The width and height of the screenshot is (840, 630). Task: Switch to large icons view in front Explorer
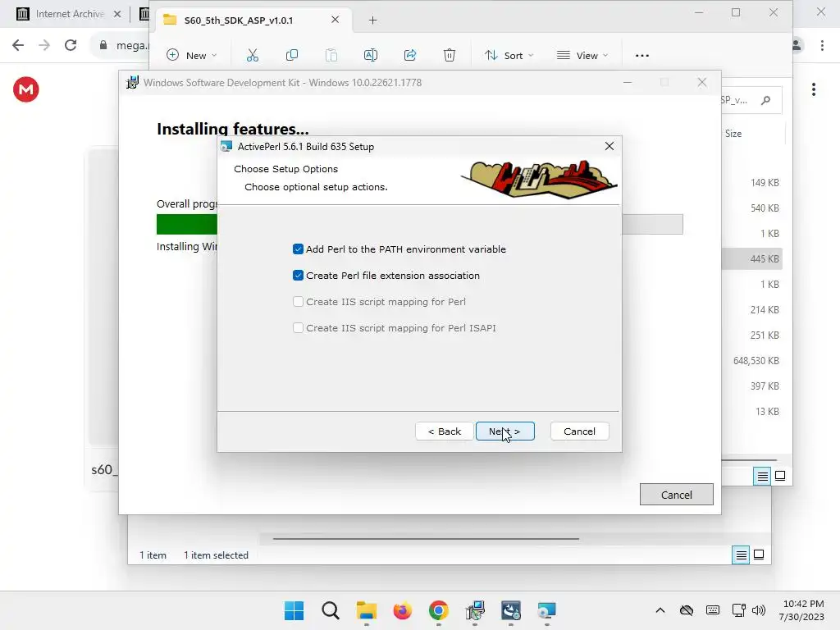click(x=780, y=476)
